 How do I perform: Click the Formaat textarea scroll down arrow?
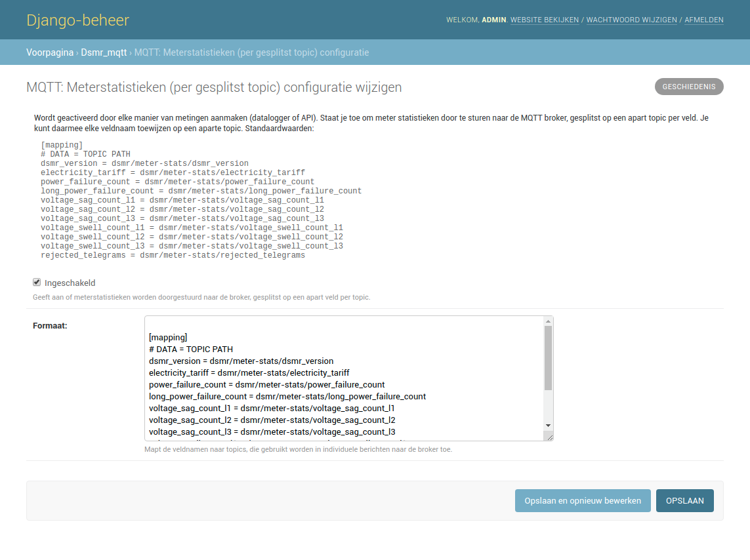tap(548, 426)
